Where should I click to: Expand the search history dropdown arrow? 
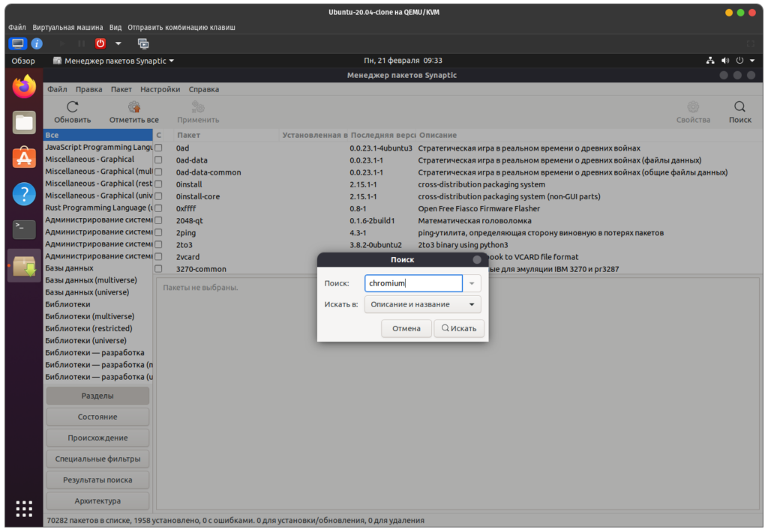click(472, 284)
